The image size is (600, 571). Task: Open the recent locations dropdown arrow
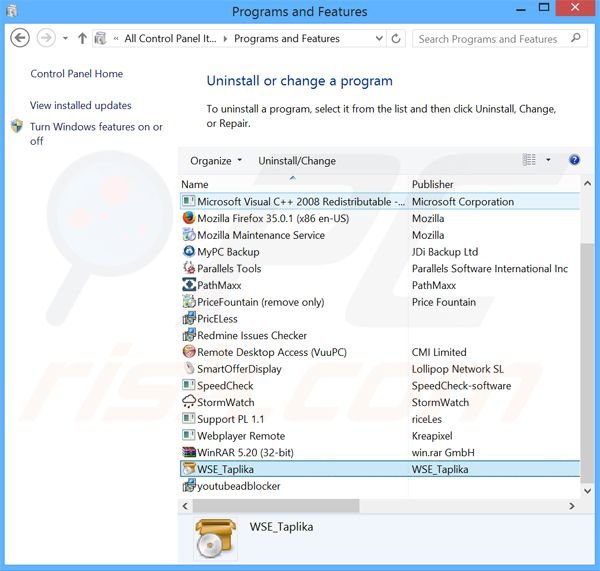click(x=65, y=39)
